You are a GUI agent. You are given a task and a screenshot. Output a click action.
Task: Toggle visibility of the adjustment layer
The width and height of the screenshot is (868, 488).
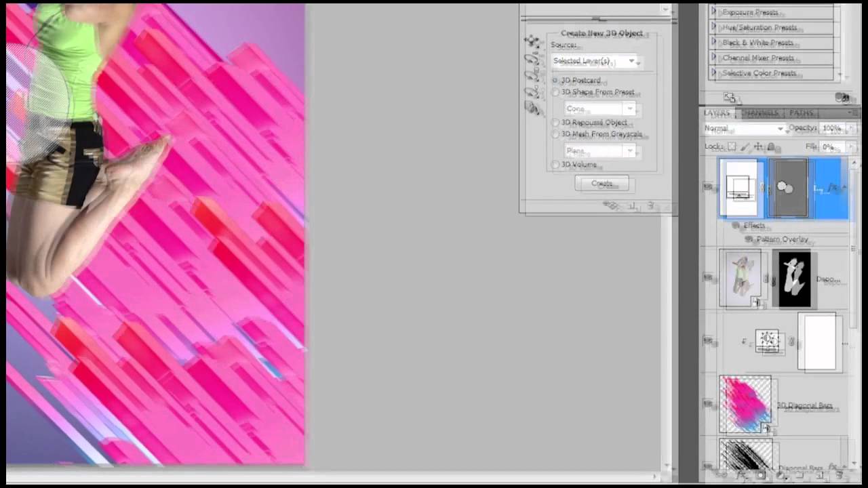709,342
